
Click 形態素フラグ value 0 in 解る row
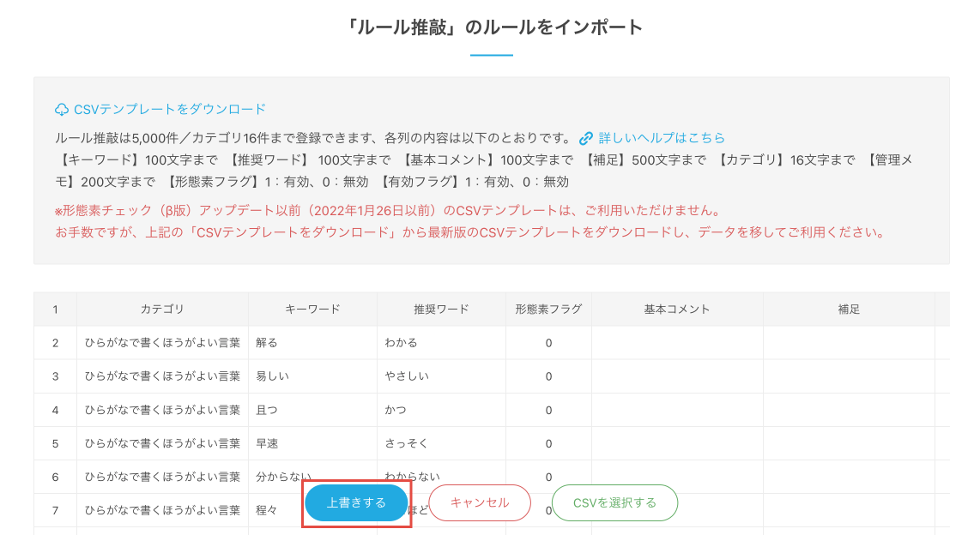tap(548, 343)
